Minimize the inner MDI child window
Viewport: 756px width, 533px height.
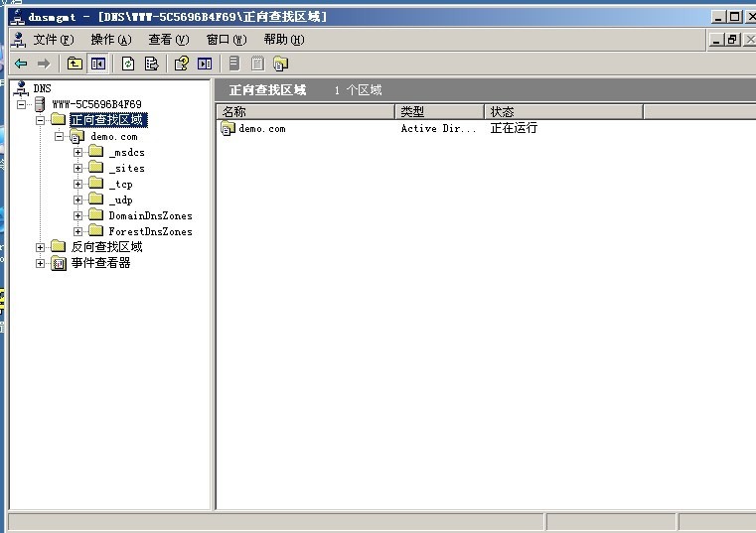(x=716, y=40)
